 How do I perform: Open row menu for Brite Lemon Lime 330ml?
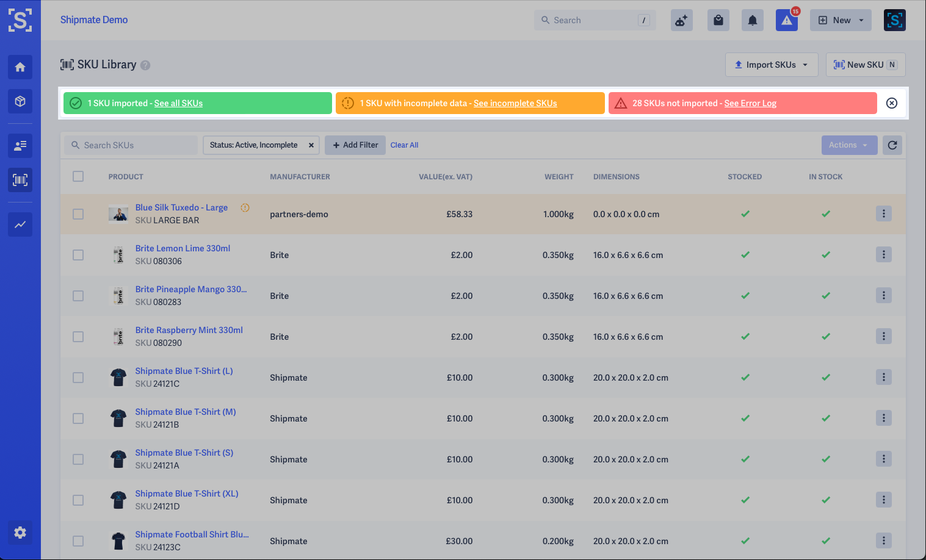(x=883, y=254)
